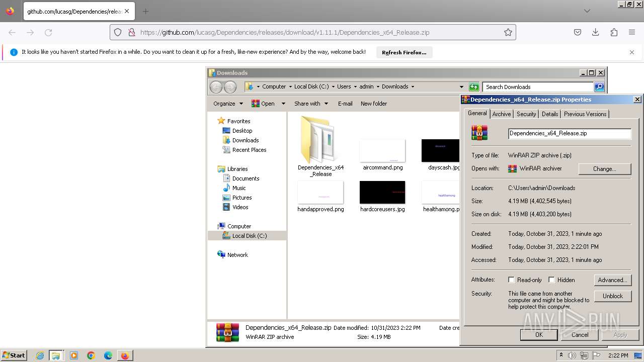
Task: Click Cancel in Properties dialog
Action: coord(580,335)
